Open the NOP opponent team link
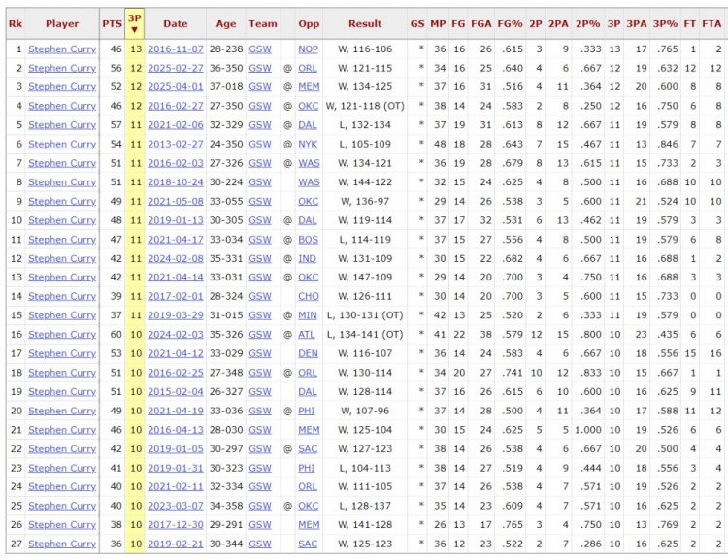Viewport: 728px width, 560px height. tap(308, 49)
